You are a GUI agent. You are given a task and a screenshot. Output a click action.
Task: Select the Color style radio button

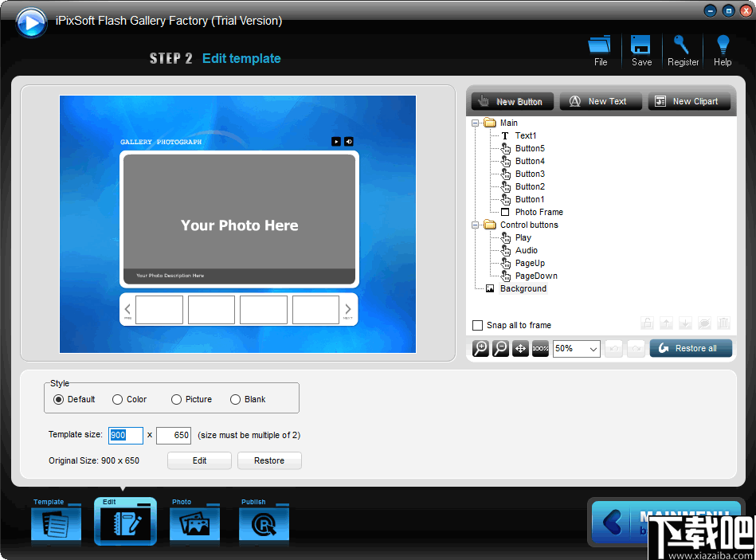[117, 400]
